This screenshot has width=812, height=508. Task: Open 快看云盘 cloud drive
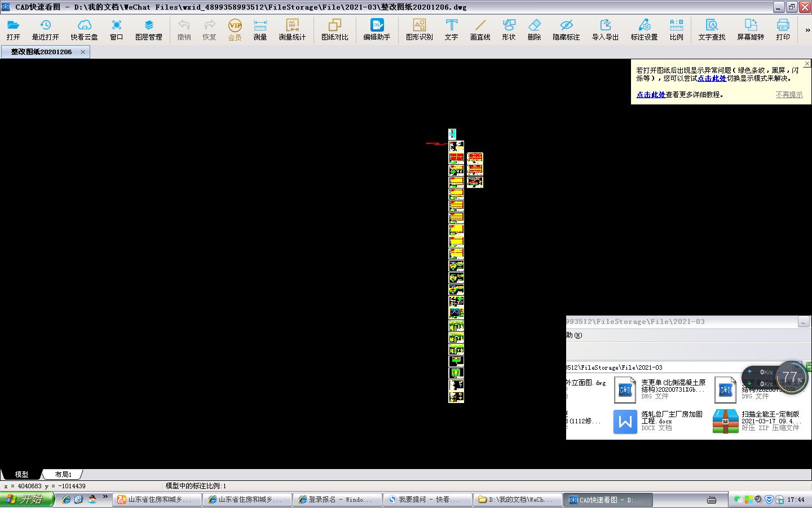84,29
